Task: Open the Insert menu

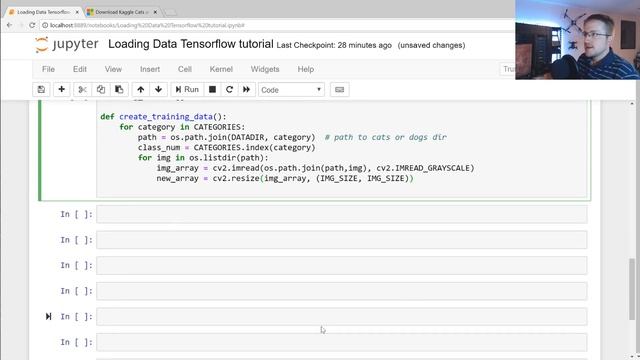Action: [150, 69]
